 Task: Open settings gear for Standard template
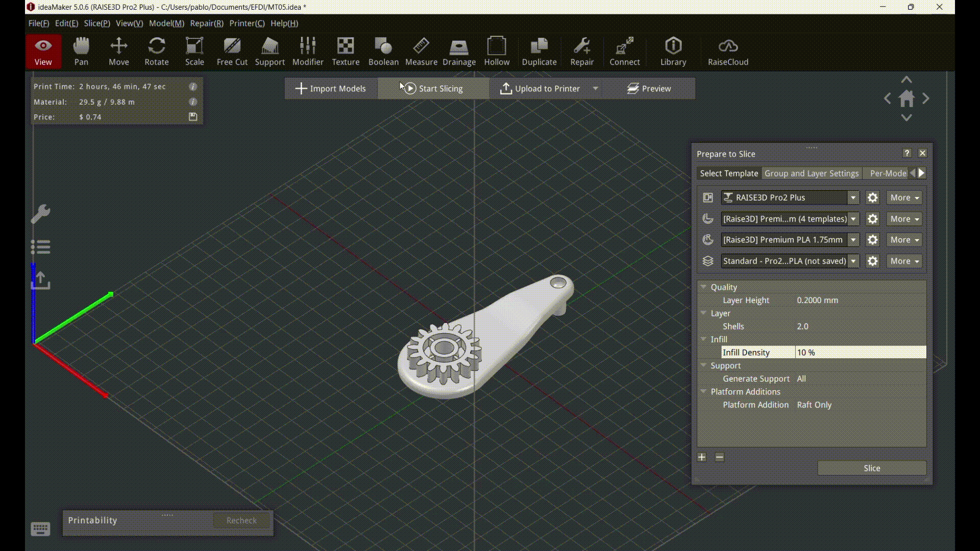click(873, 261)
